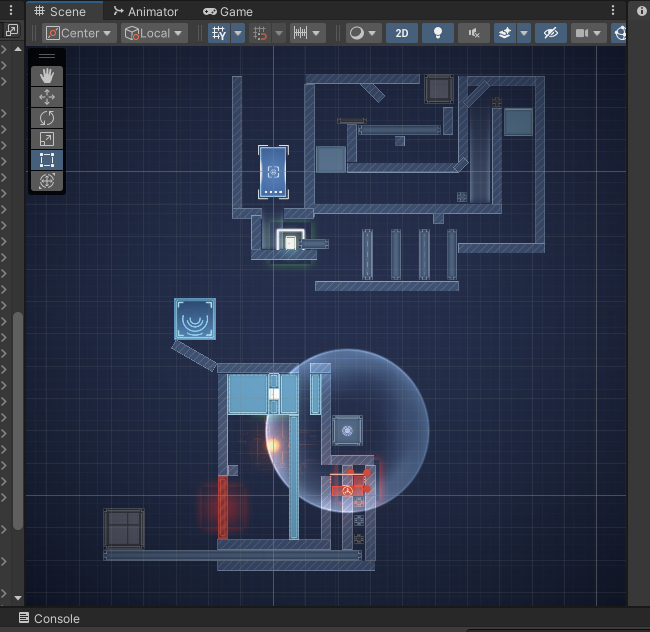Open the Local handle rotation dropdown

click(153, 33)
